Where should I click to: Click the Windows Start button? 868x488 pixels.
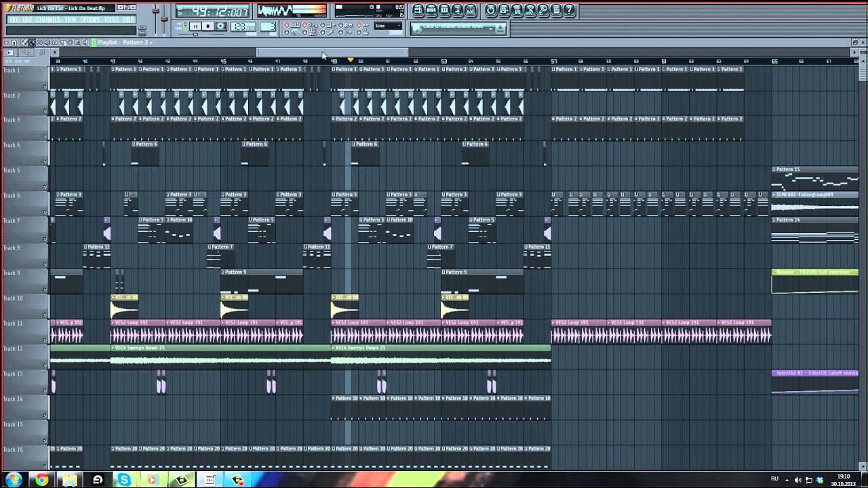pyautogui.click(x=14, y=480)
